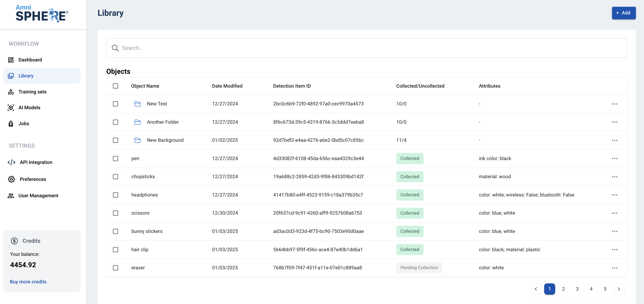Tick the checkbox for eraser row
This screenshot has height=304, width=644.
(x=115, y=268)
